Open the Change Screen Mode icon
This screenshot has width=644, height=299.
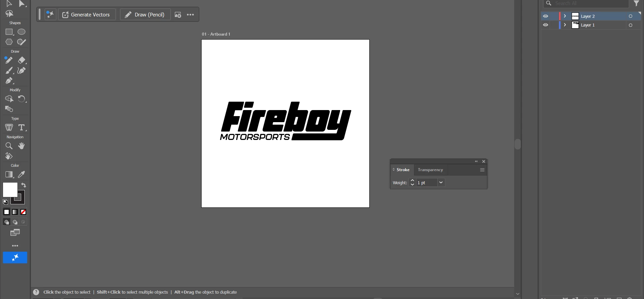tap(15, 233)
